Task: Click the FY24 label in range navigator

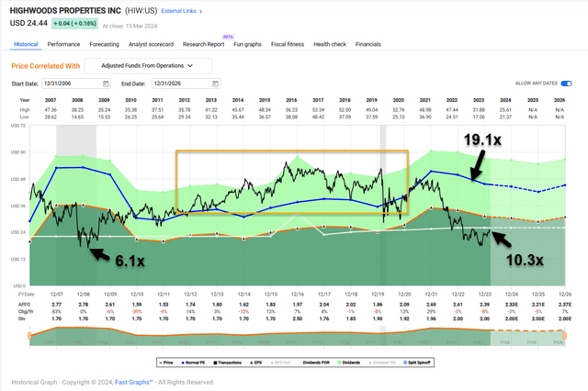Action: (x=504, y=342)
